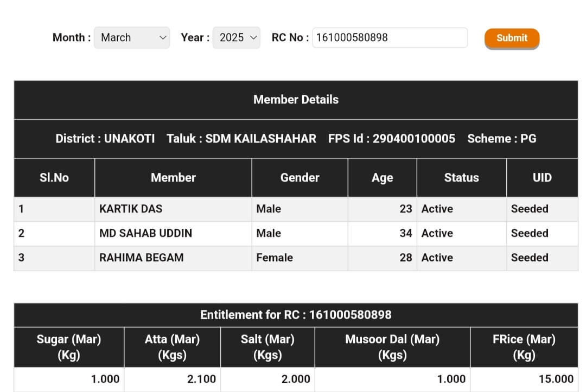Select the MD SAHAB UDDIN member row
Screen dimensions: 586x392
145,233
